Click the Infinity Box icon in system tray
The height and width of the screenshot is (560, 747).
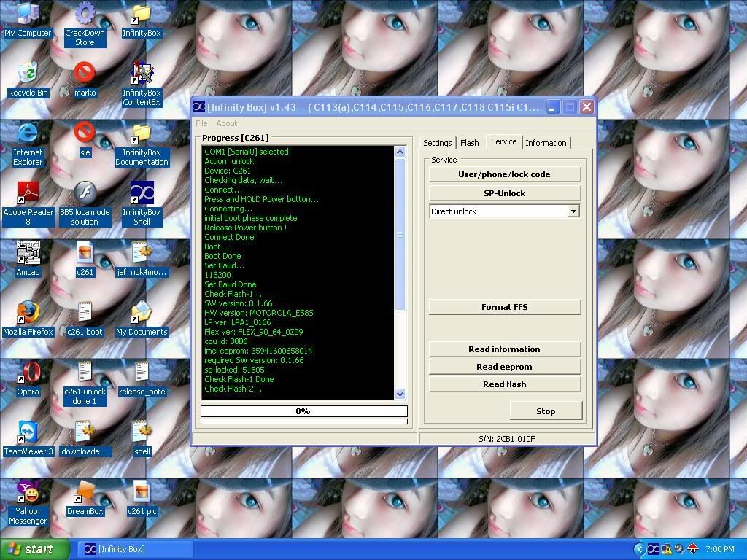pos(653,549)
